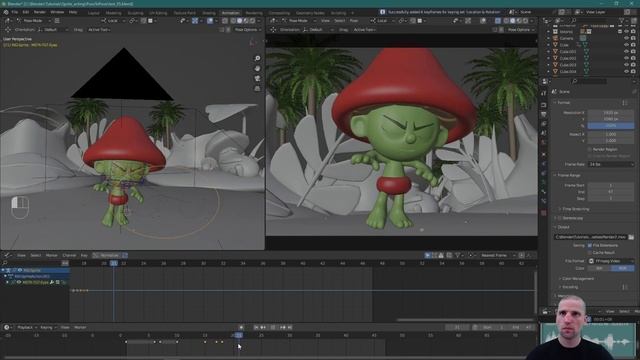Open Keying popover in timeline
The height and width of the screenshot is (360, 640).
coord(48,327)
